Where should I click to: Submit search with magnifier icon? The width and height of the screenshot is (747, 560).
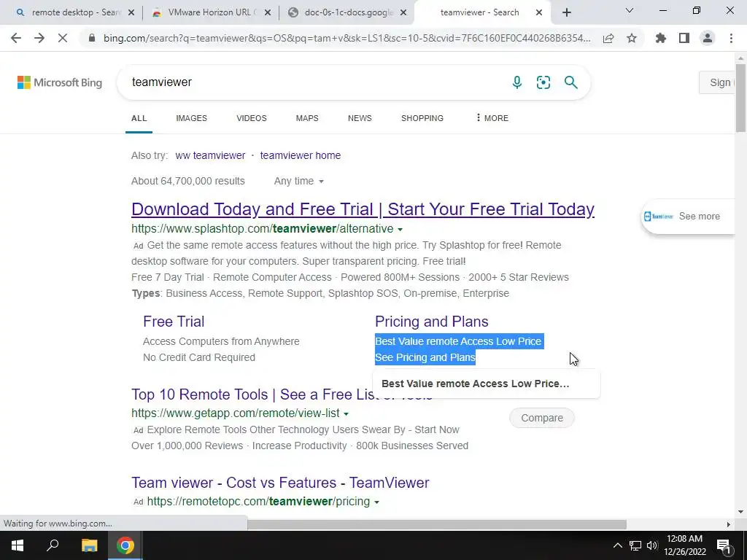pos(570,82)
